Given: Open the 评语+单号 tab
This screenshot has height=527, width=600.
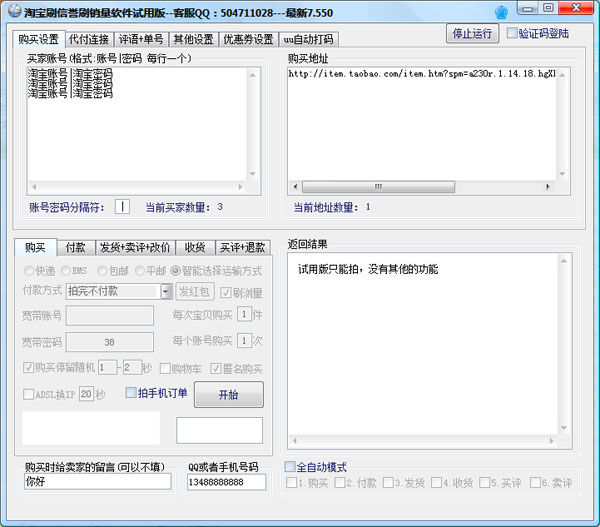Looking at the screenshot, I should pos(141,39).
